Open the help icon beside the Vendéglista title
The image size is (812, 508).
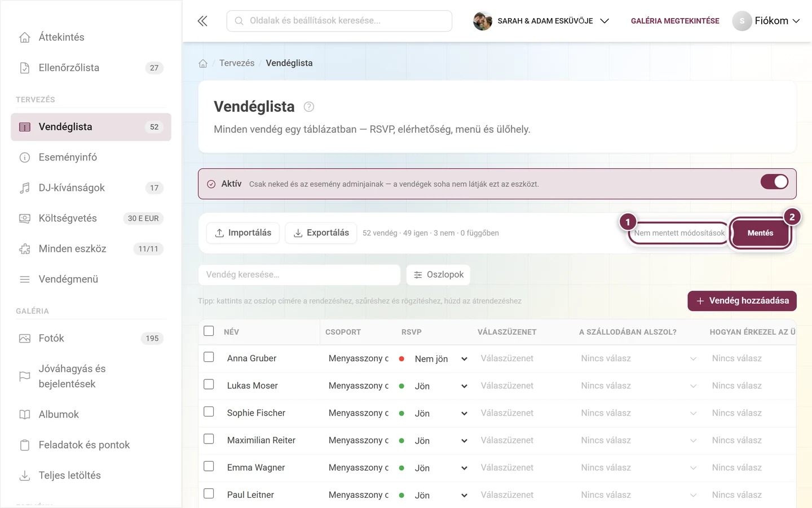click(x=309, y=107)
